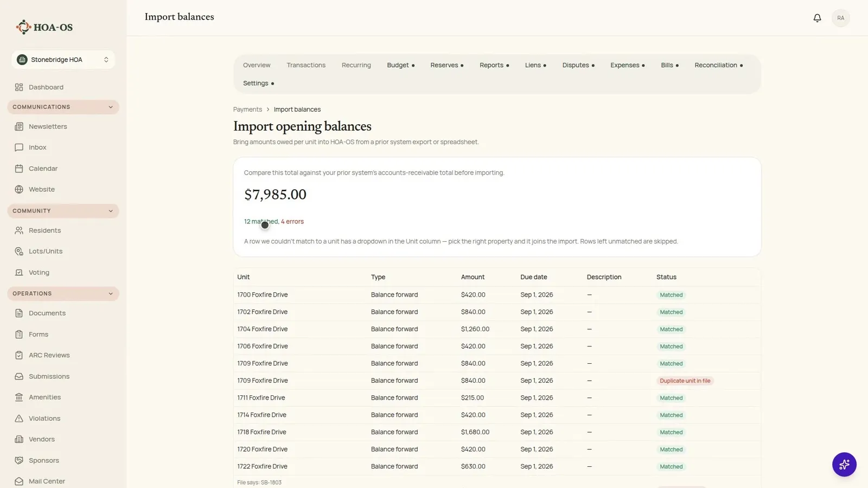The height and width of the screenshot is (488, 868).
Task: Click the Mail Center envelope icon
Action: coord(19,481)
